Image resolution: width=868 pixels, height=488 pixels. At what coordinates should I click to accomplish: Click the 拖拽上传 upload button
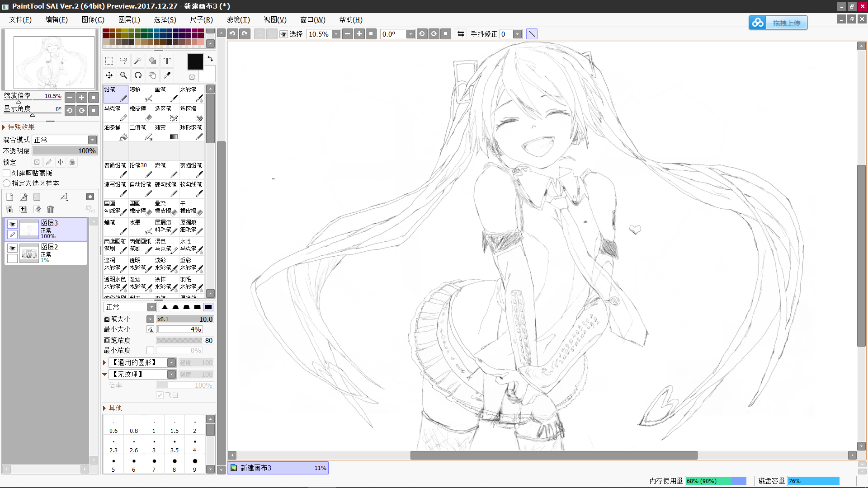778,23
